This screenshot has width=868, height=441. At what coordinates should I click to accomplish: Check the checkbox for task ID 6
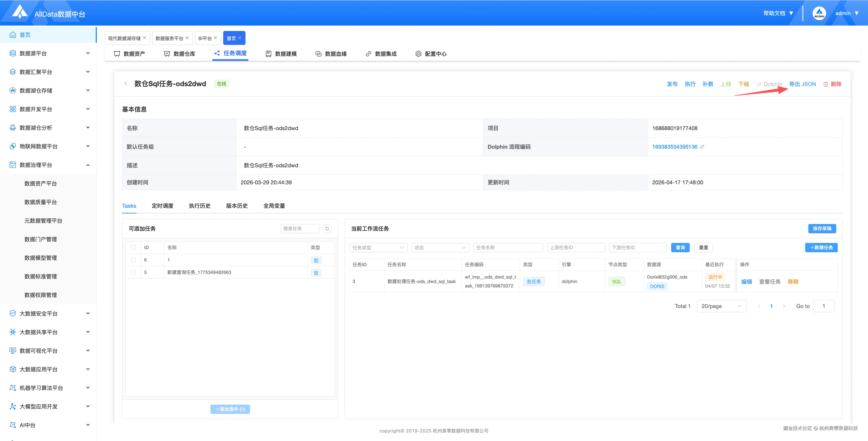[x=133, y=260]
